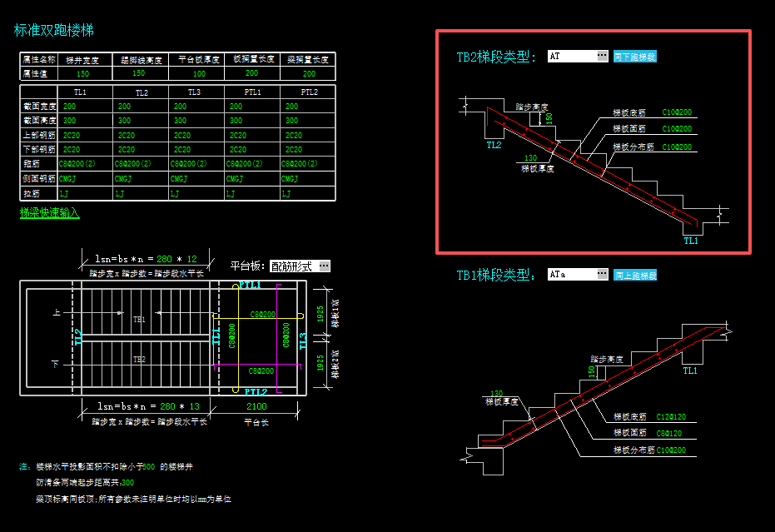Edit TB2 梯板面筋 value C10@200
Screen dimensions: 775x532
coord(677,129)
